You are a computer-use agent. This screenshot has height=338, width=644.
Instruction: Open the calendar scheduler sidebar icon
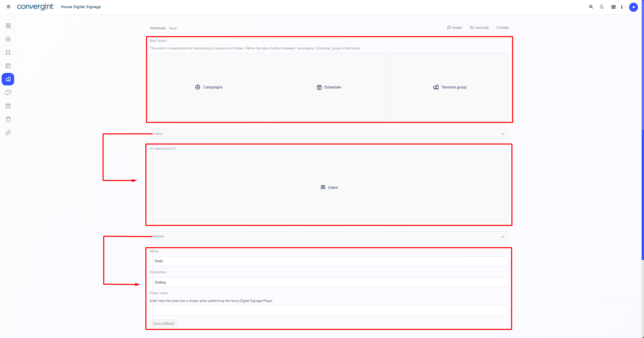8,106
